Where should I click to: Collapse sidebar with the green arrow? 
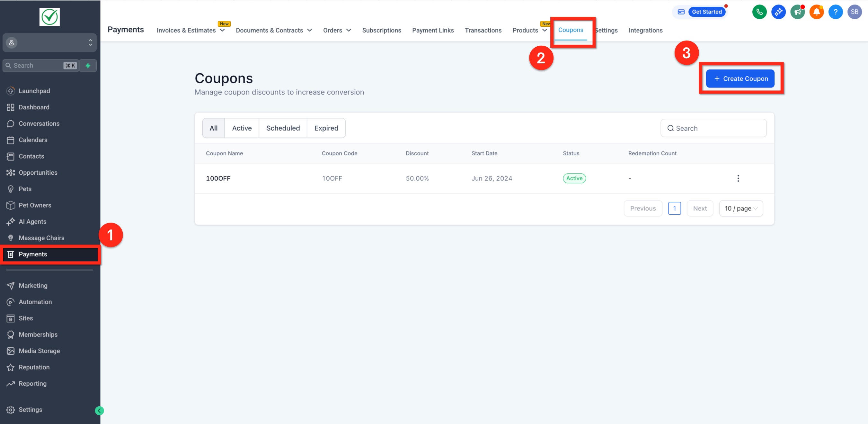99,410
